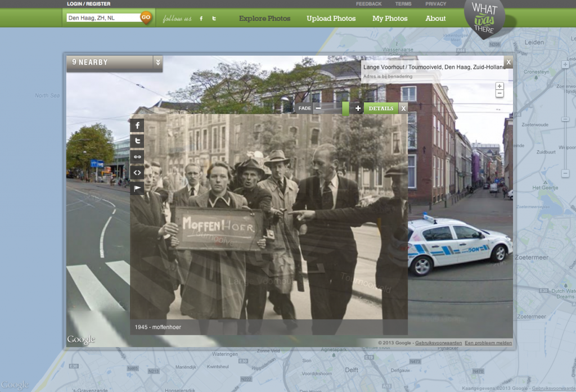Screen dimensions: 576x392
Task: Open the TERMS link
Action: (403, 4)
